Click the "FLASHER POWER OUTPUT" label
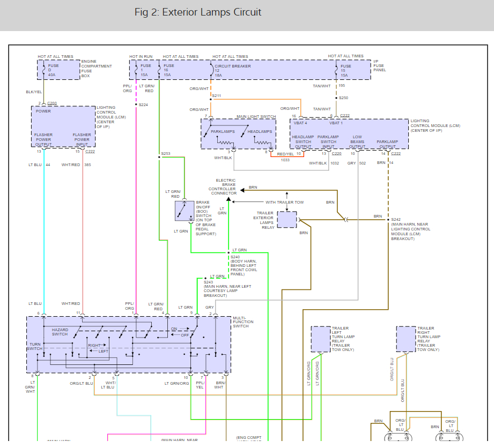The width and height of the screenshot is (494, 448). 43,140
